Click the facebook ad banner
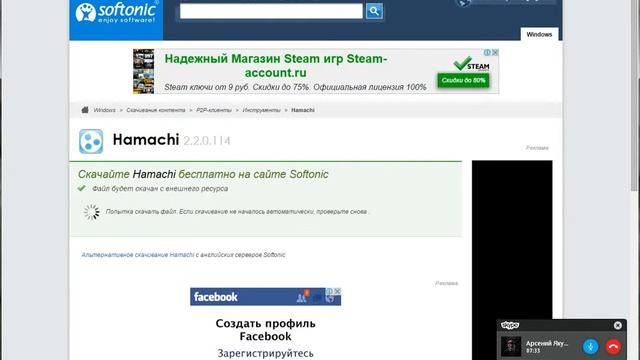This screenshot has width=640, height=360. click(265, 297)
